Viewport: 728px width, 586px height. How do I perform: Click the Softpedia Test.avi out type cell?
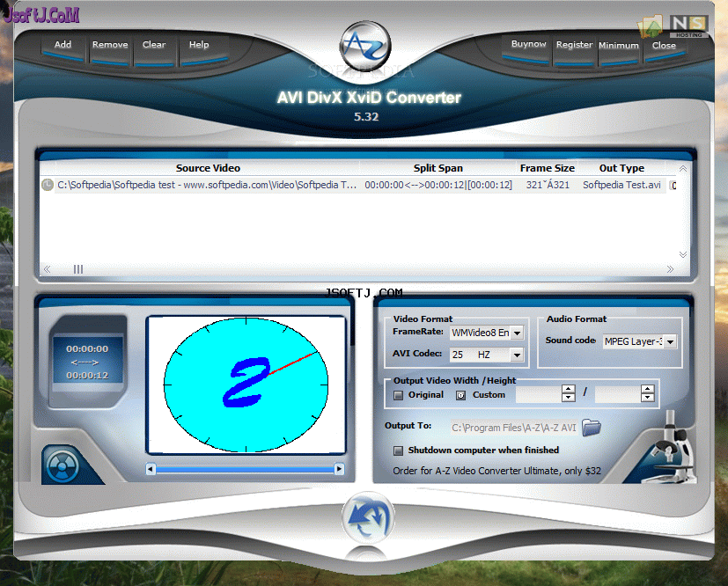(621, 185)
